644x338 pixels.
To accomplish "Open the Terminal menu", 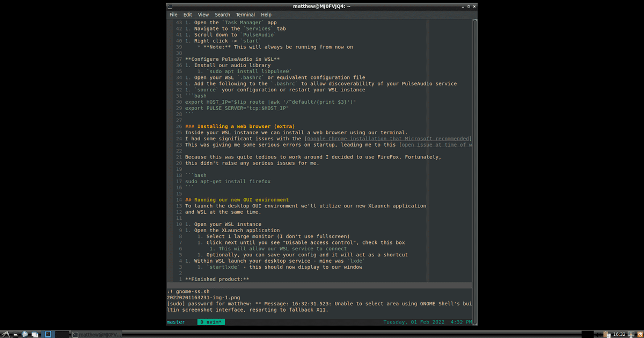I will 245,15.
